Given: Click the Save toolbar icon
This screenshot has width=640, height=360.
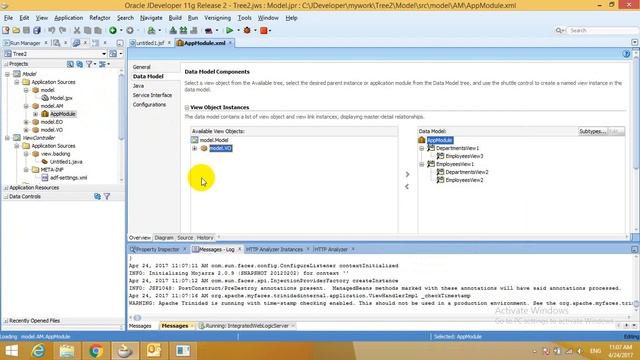Looking at the screenshot, I should pyautogui.click(x=26, y=30).
